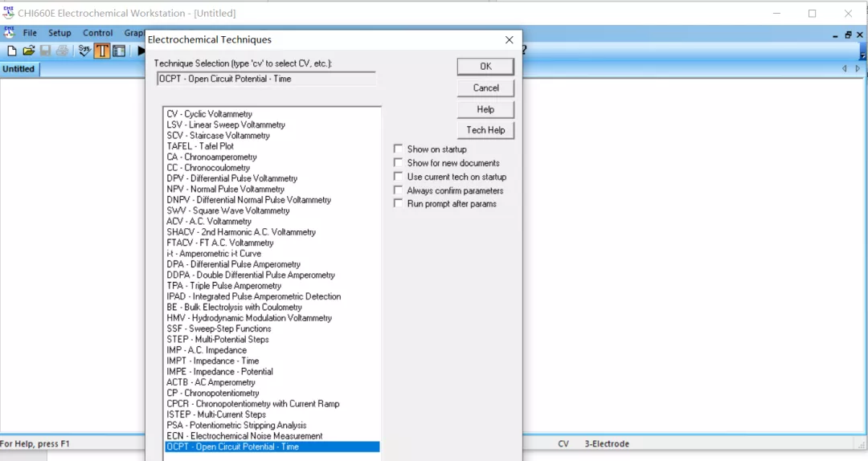
Task: Open the Setup menu
Action: pos(59,33)
